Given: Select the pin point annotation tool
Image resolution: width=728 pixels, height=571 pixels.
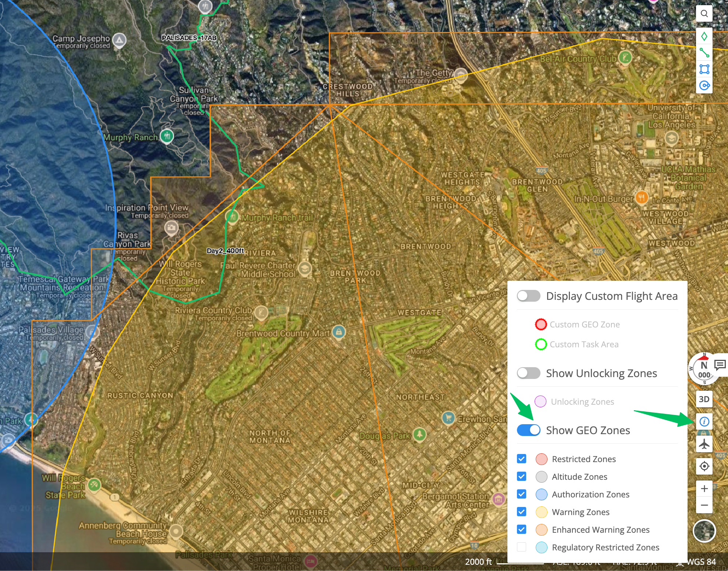Looking at the screenshot, I should pyautogui.click(x=704, y=36).
